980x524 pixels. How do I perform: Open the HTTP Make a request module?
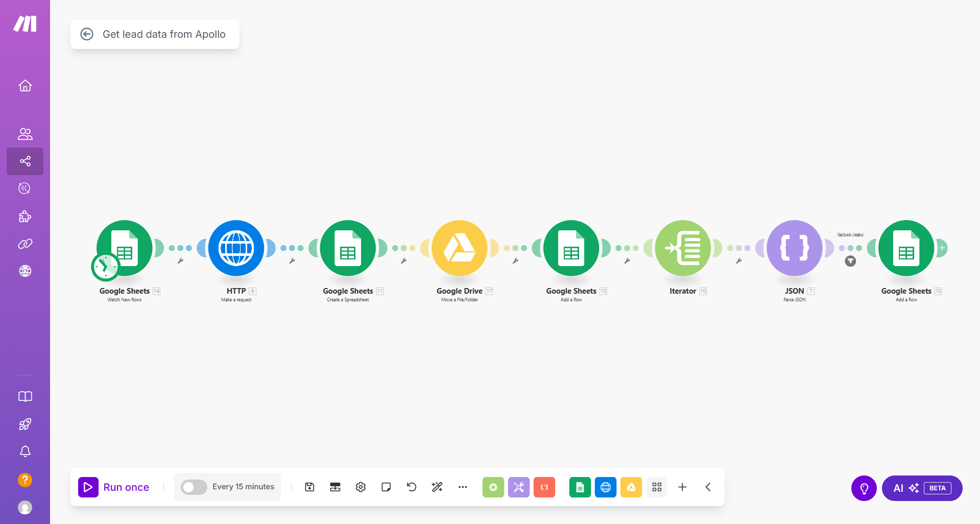[236, 248]
